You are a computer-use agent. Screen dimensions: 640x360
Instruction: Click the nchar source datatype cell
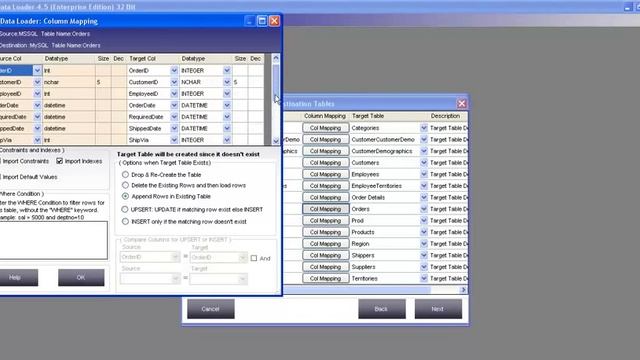[x=69, y=82]
